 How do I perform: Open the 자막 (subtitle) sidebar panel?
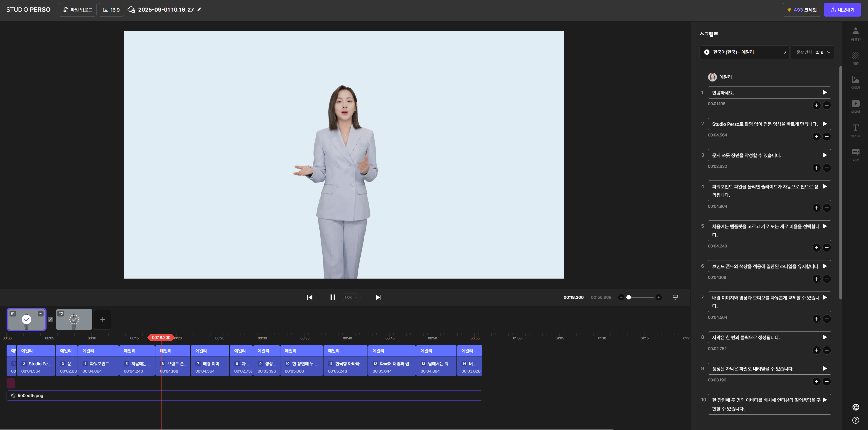[x=855, y=154]
